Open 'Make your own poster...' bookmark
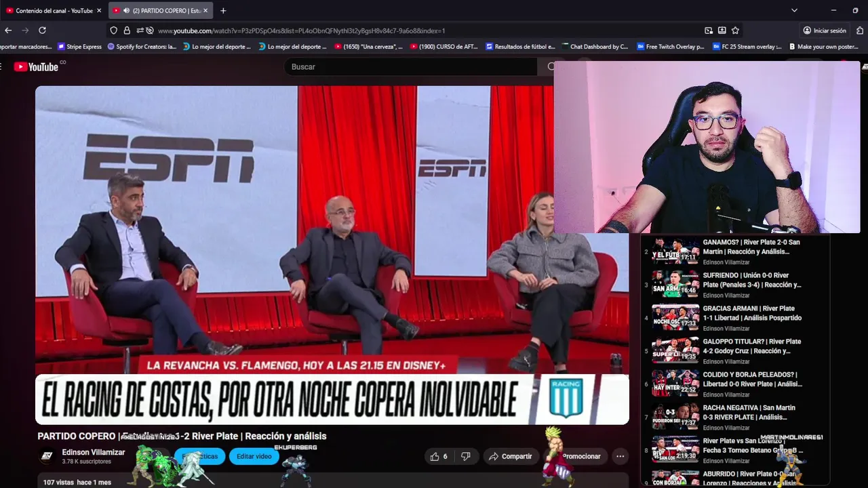Screen dimensions: 868x488 [823, 47]
